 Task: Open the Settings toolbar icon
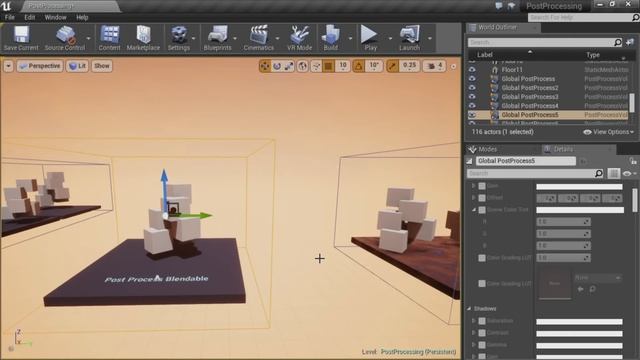tap(179, 38)
